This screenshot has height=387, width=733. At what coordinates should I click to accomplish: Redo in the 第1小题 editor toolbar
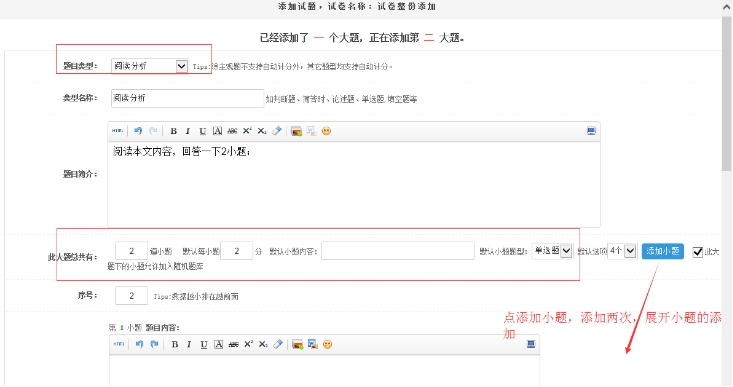[x=154, y=344]
